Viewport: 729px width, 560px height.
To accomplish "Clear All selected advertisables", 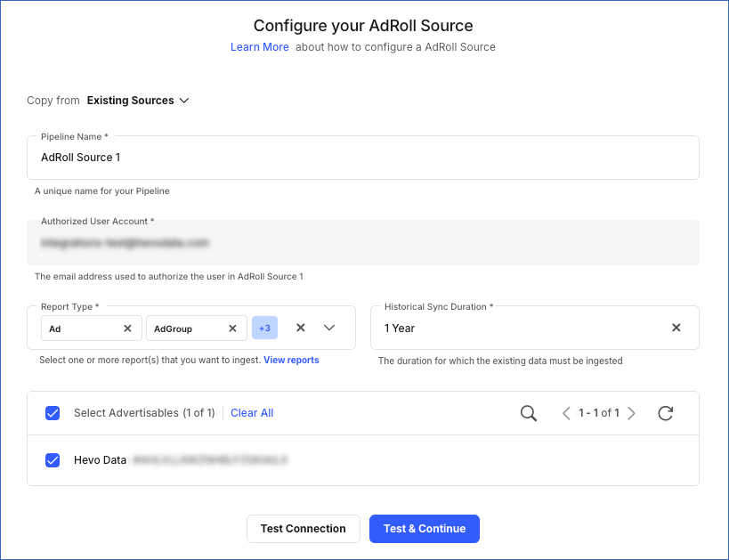I will pos(252,412).
